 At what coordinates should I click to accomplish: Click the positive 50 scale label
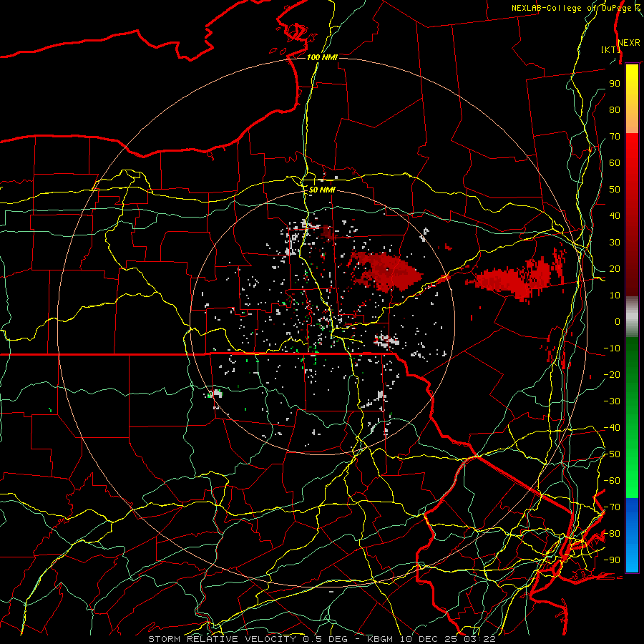(x=615, y=190)
